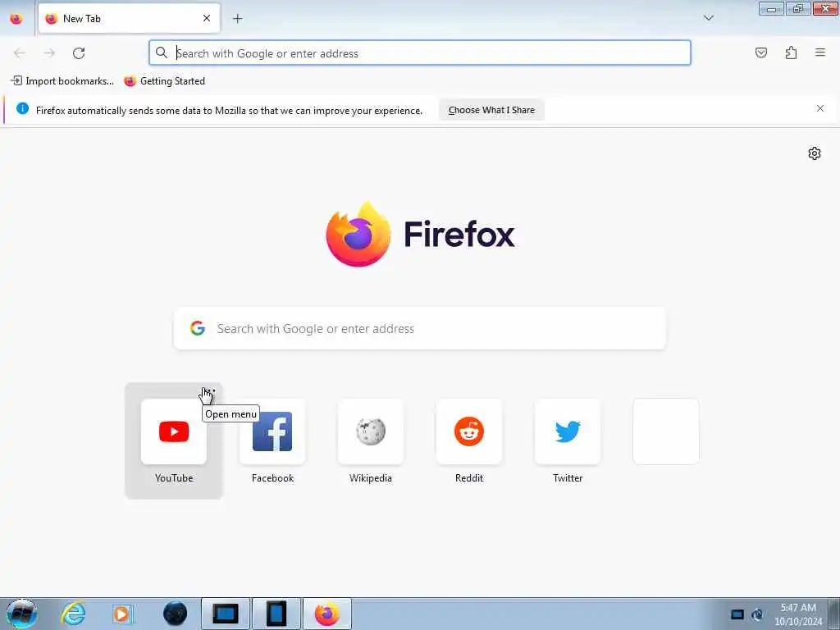Viewport: 840px width, 630px height.
Task: Open the Windows Start menu orb
Action: 22,614
